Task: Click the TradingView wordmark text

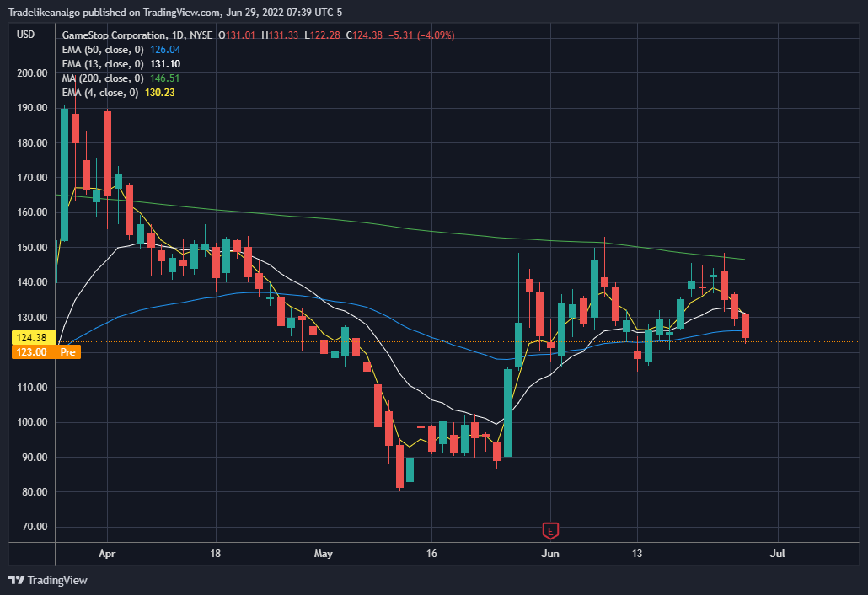Action: [x=57, y=580]
